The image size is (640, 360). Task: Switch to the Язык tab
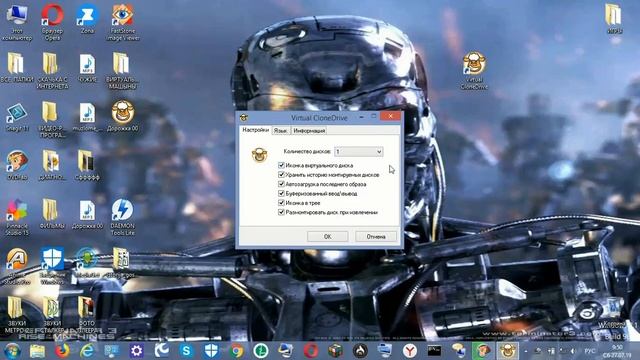tap(281, 131)
